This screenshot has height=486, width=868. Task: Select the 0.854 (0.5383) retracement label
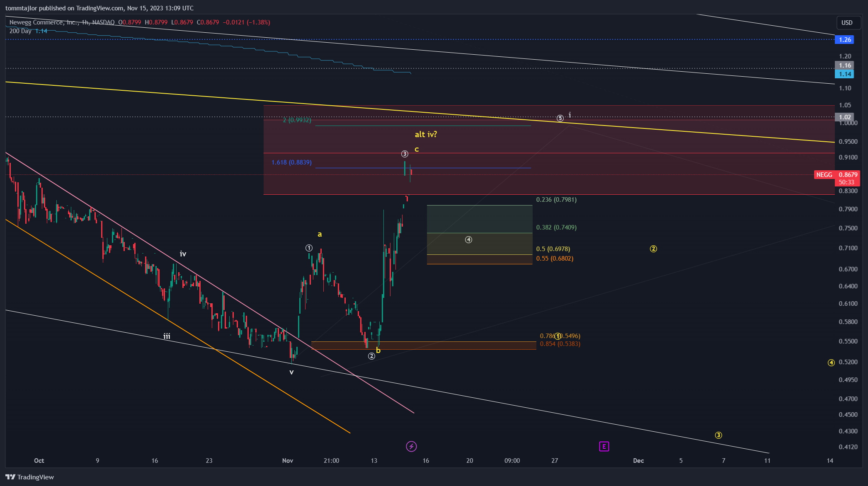pyautogui.click(x=560, y=344)
